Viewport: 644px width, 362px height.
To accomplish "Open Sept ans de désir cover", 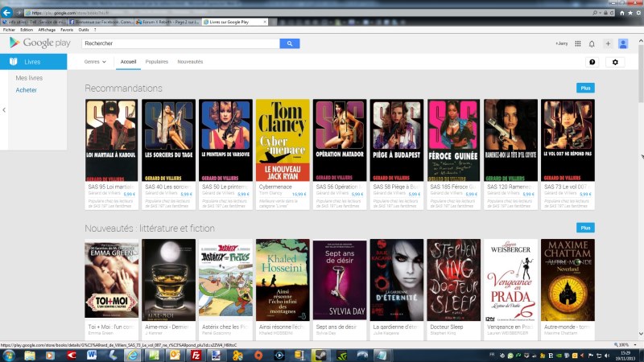I will 340,280.
